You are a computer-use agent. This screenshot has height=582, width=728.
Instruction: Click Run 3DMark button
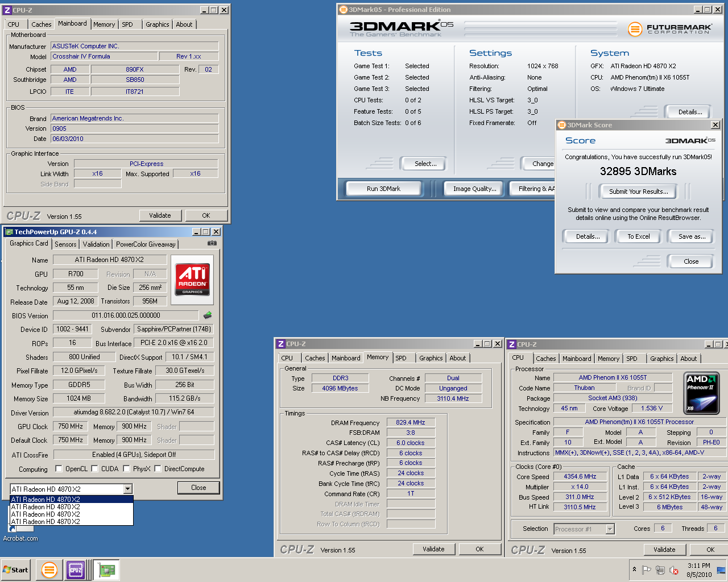point(383,189)
